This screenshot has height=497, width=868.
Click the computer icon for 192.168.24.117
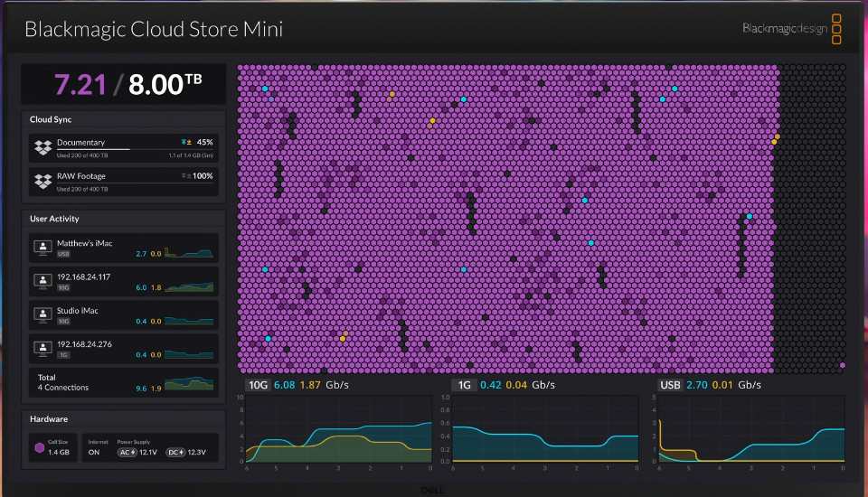(42, 280)
